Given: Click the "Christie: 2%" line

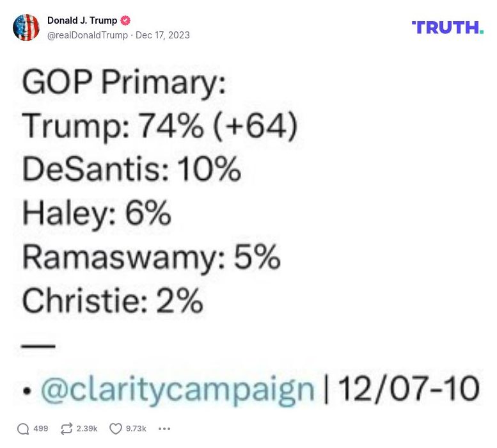Looking at the screenshot, I should (113, 301).
